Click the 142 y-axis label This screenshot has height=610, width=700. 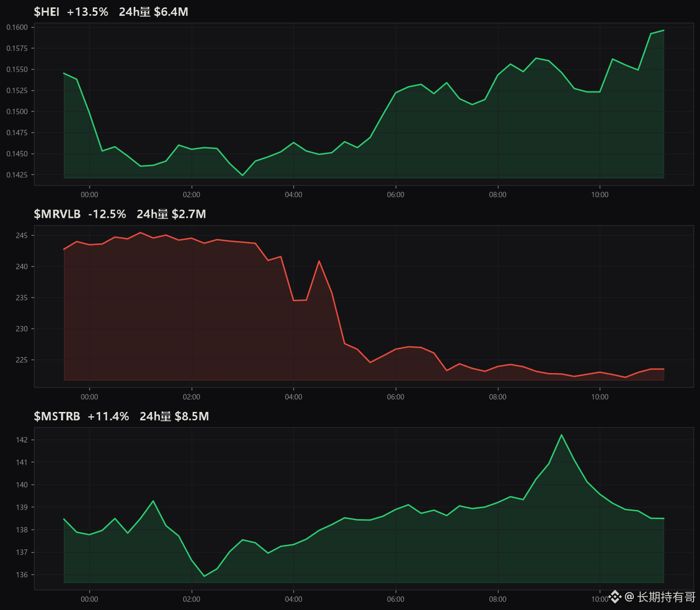tap(22, 440)
